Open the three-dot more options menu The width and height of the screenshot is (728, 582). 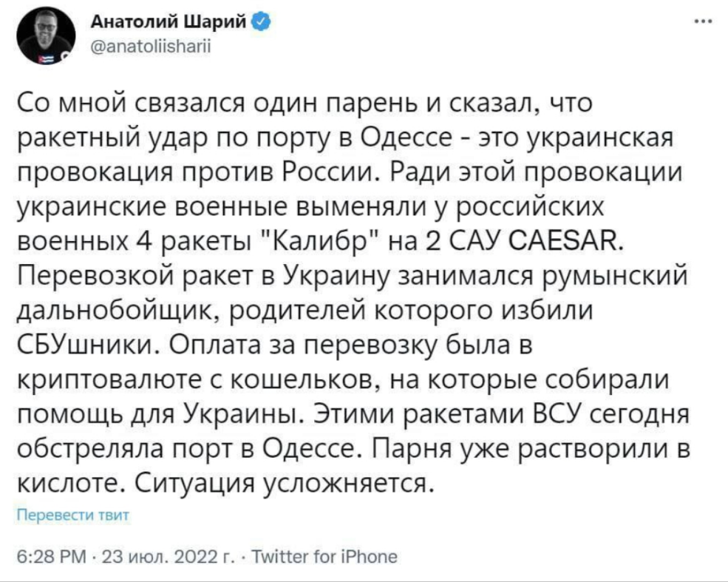click(x=699, y=22)
